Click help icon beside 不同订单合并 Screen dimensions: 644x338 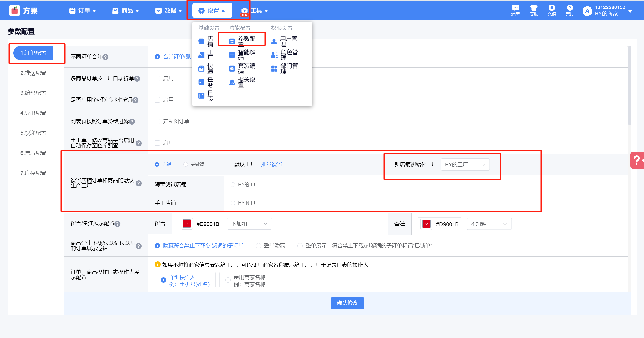point(106,57)
